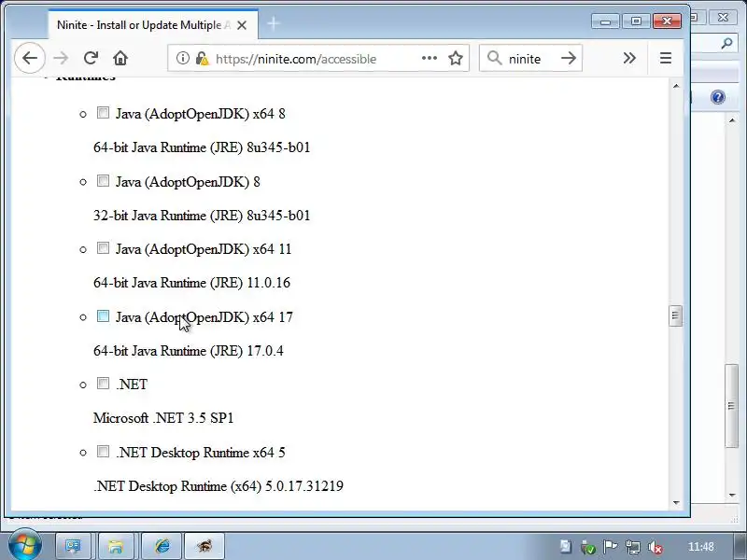This screenshot has width=747, height=560.
Task: Open Action Center via the flag tray icon
Action: (610, 547)
